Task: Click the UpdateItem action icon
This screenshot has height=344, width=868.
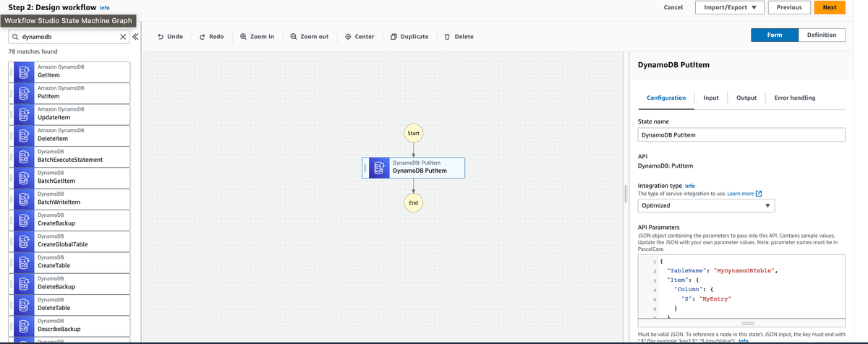Action: coord(23,114)
